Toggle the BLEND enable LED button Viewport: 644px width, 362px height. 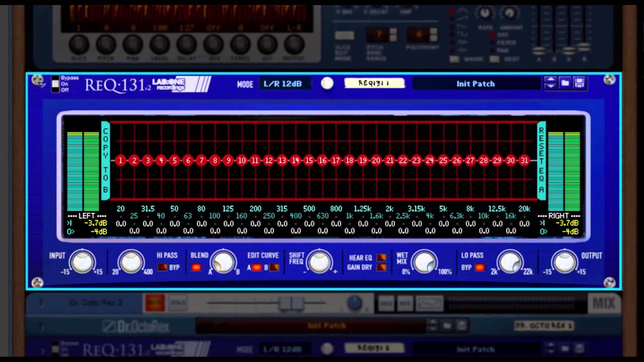tap(196, 267)
